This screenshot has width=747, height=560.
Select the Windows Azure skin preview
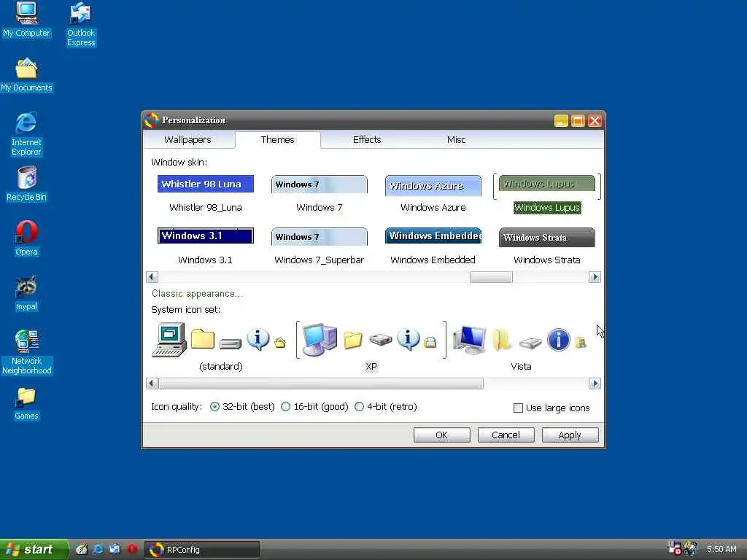click(x=433, y=185)
